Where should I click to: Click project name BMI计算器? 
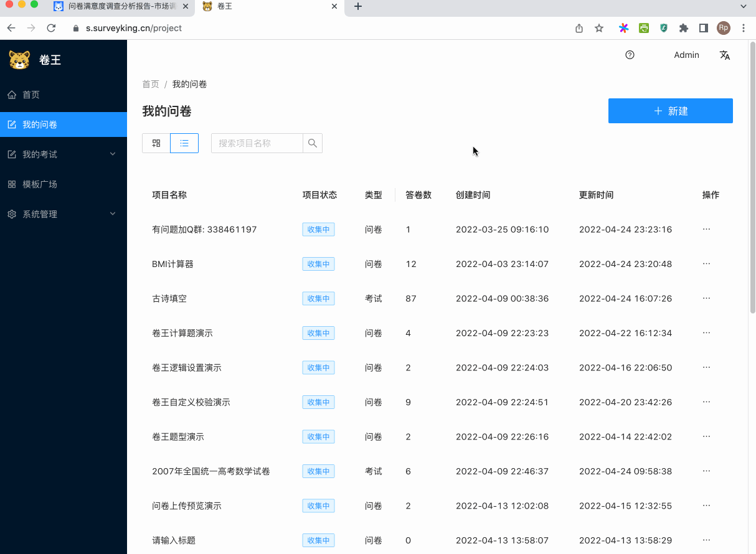point(172,264)
